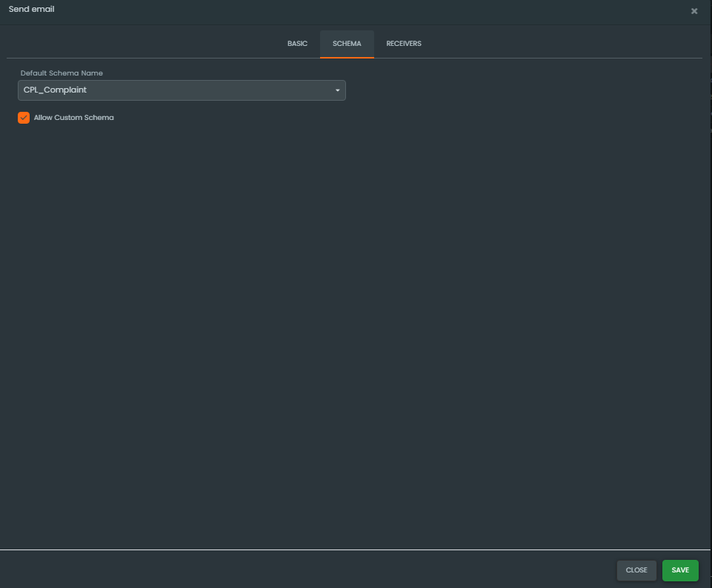
Task: Click the orange underline beneath SCHEMA tab
Action: click(x=347, y=57)
